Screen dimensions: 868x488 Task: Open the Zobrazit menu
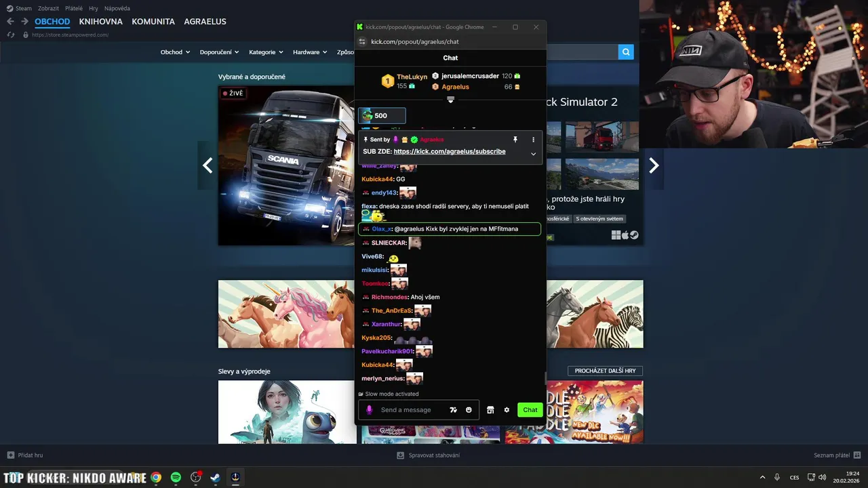[48, 8]
